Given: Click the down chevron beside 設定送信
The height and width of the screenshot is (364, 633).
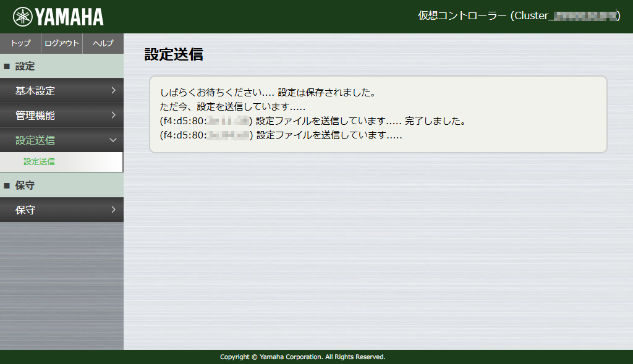Looking at the screenshot, I should click(114, 140).
